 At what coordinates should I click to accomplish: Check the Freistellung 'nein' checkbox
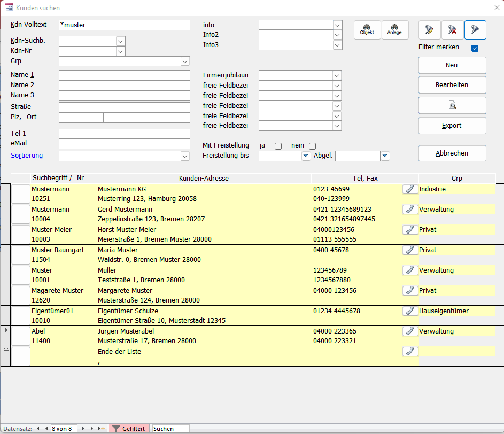pos(313,146)
